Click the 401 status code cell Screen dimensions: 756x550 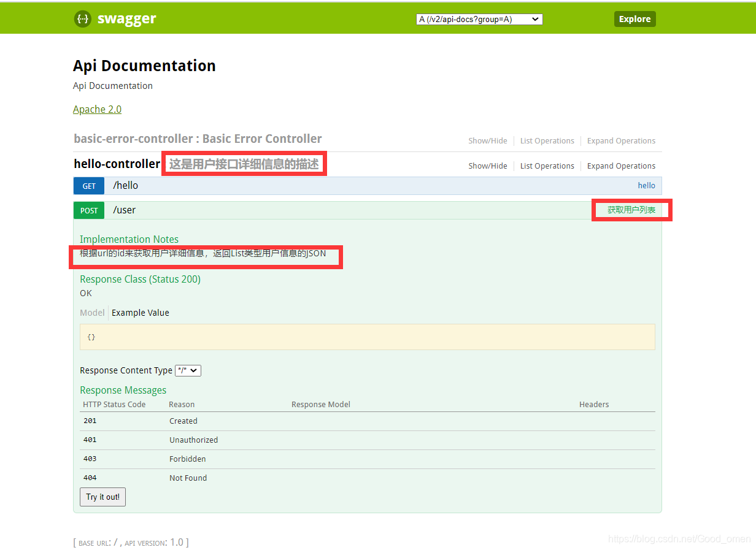click(x=90, y=440)
